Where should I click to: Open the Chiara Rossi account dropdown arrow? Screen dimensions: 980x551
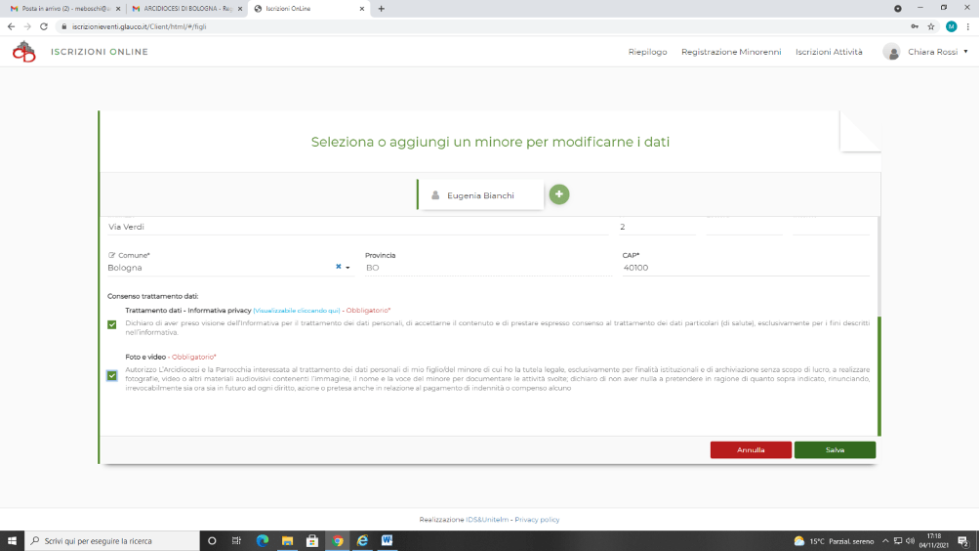point(965,52)
